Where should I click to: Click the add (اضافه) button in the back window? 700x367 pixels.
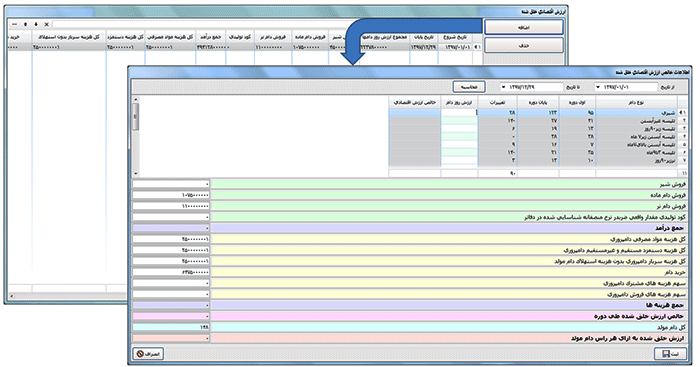click(523, 27)
